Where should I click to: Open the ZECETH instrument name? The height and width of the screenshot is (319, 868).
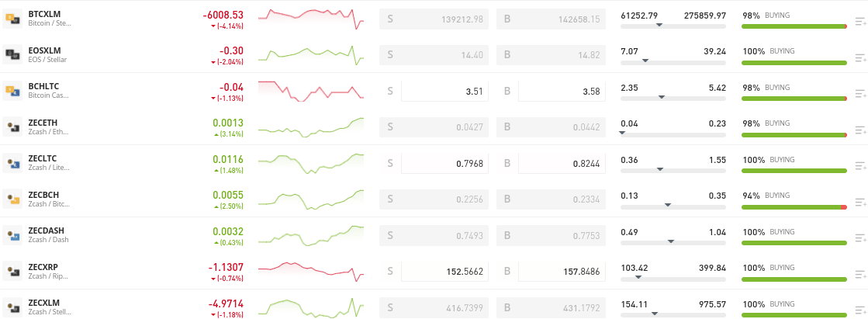click(x=43, y=123)
